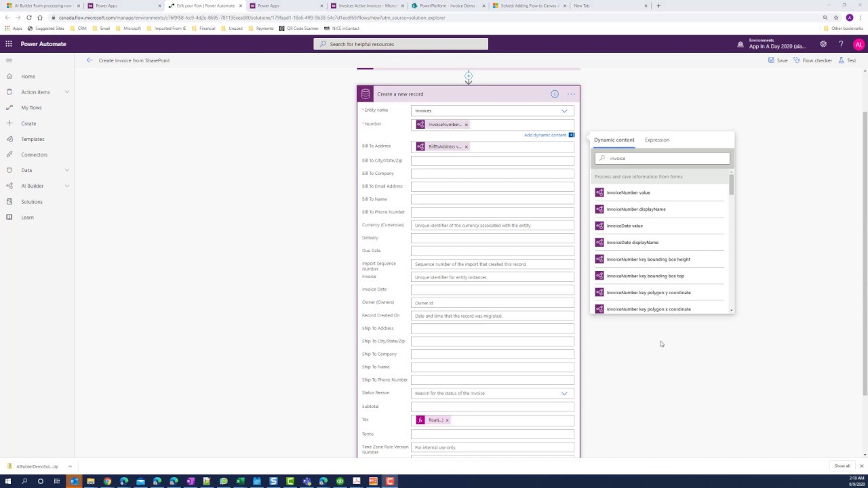
Task: Click the dynamic content search box
Action: [x=663, y=158]
